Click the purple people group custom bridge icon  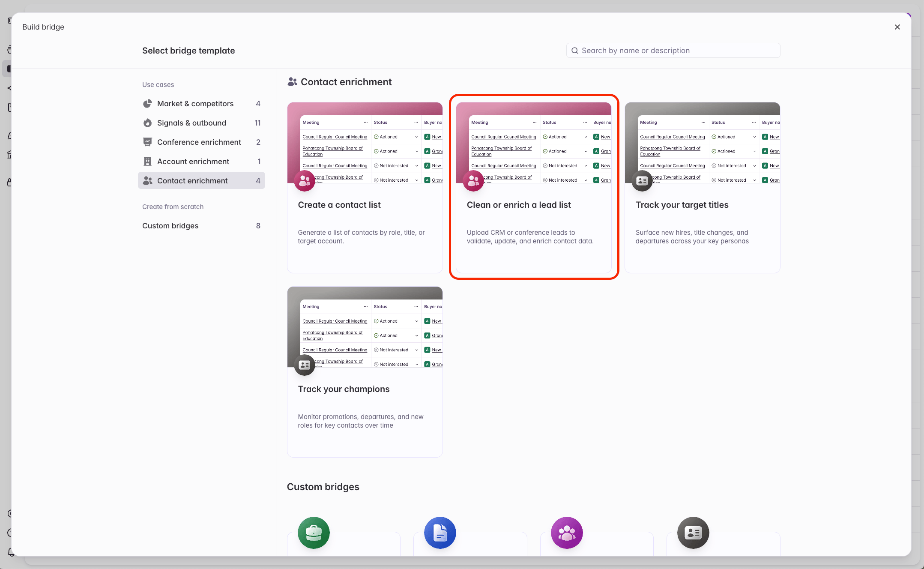(x=567, y=533)
